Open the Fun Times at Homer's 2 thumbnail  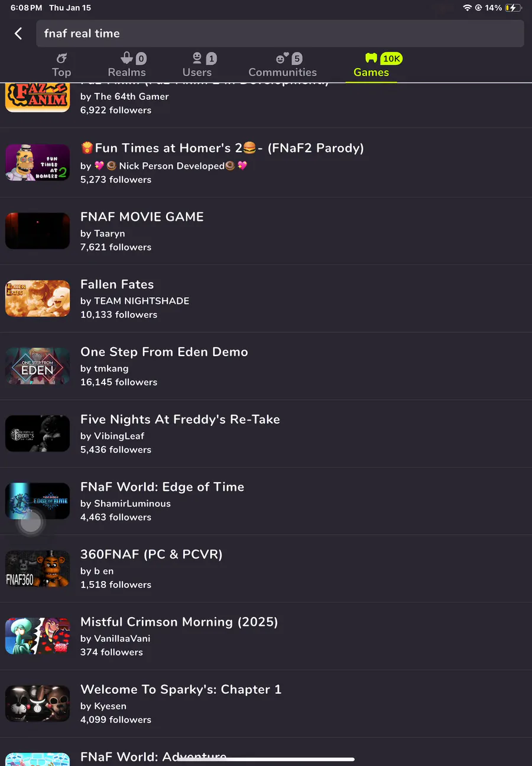point(38,163)
